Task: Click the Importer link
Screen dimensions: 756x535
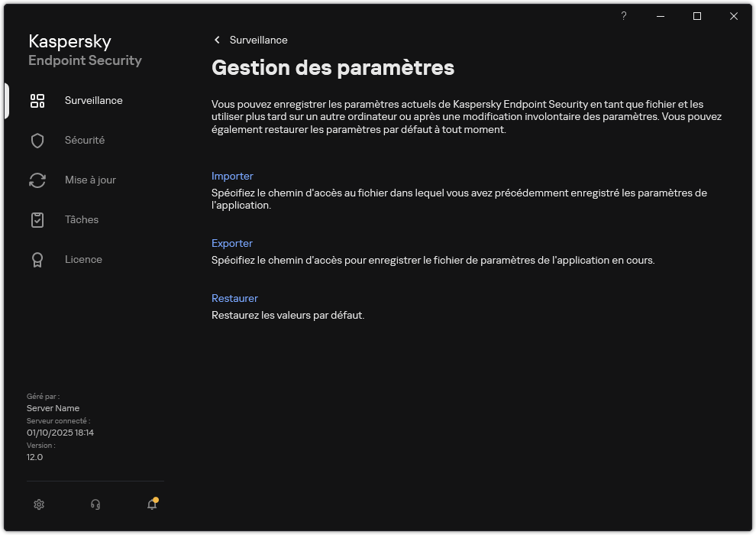Action: [x=232, y=176]
